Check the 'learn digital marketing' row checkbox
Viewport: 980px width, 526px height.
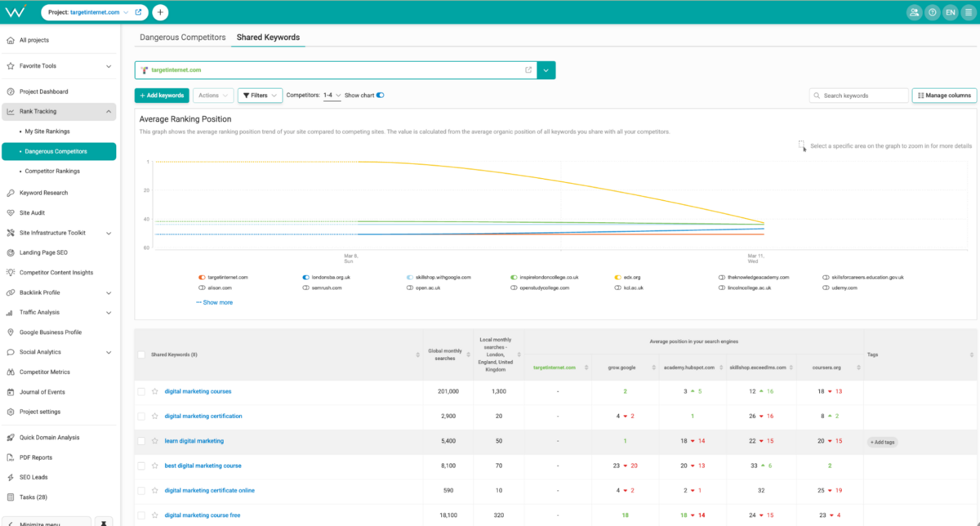pyautogui.click(x=141, y=441)
